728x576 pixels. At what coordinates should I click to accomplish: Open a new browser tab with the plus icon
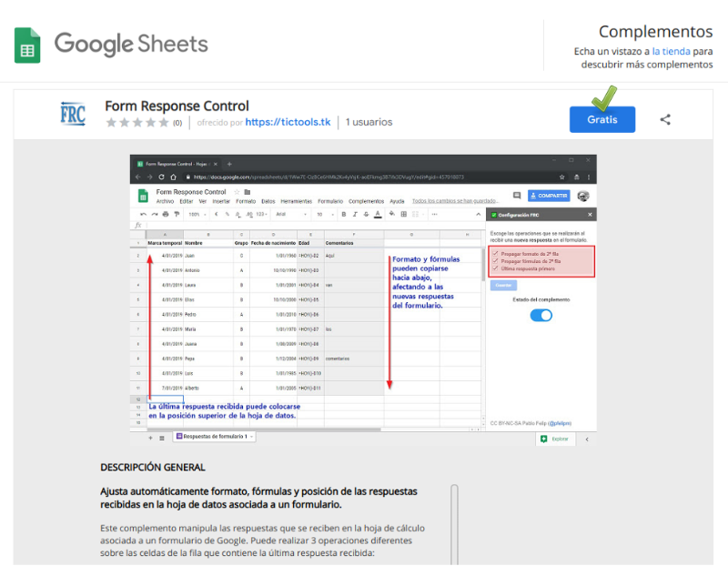[x=229, y=164]
